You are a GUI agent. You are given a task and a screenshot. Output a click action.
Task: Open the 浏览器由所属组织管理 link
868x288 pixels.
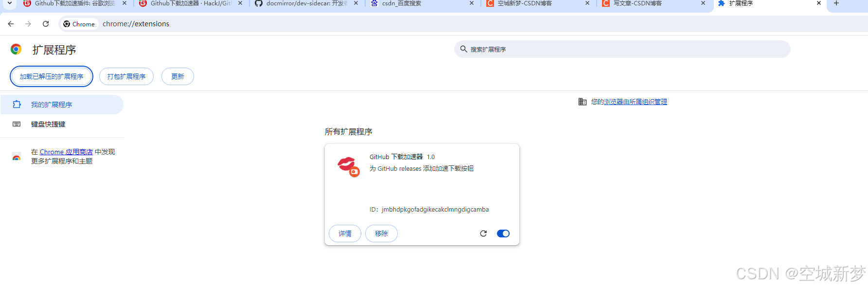point(635,102)
